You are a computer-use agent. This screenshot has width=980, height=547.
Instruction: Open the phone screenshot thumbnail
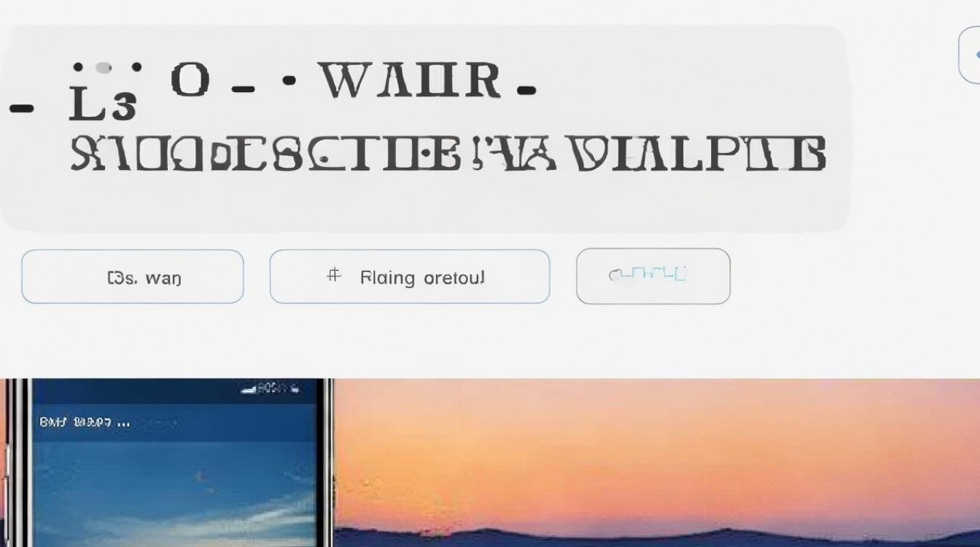168,462
